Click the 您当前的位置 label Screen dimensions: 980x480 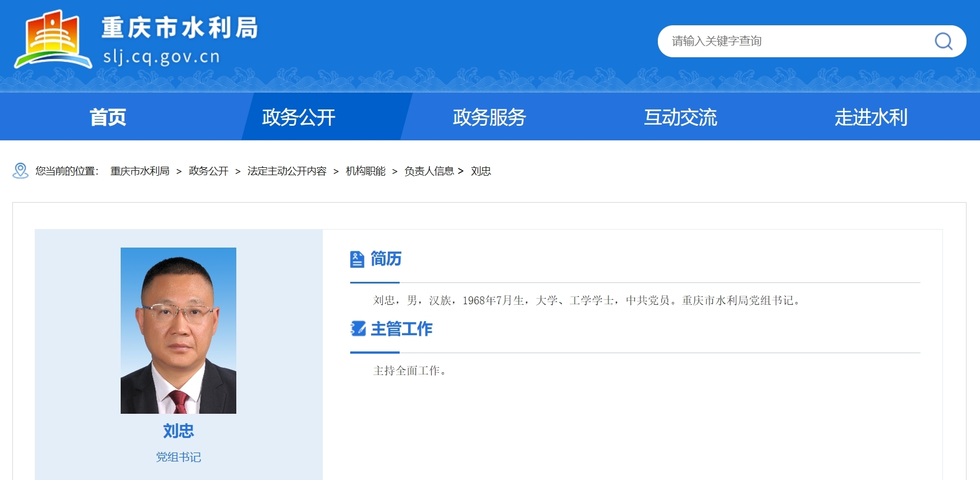pos(67,171)
